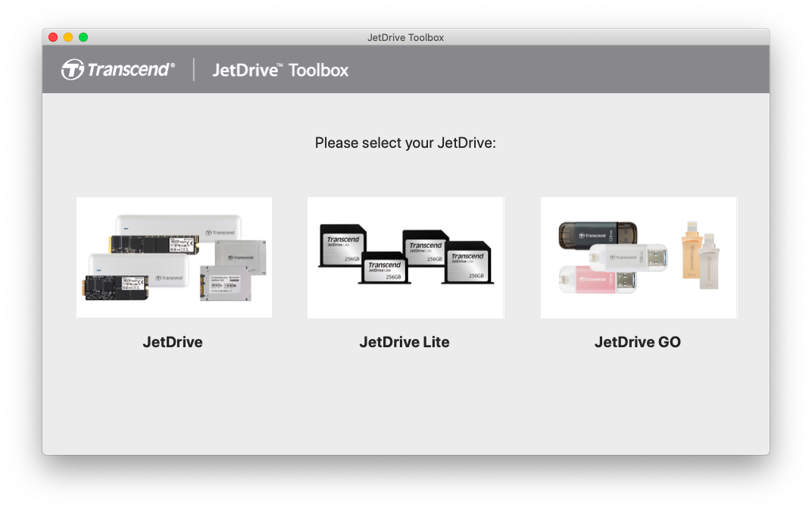This screenshot has width=812, height=511.
Task: Maximize the window using the green button
Action: [x=83, y=37]
